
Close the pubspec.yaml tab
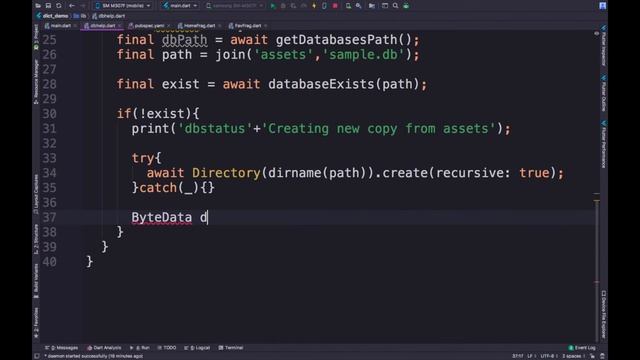169,26
